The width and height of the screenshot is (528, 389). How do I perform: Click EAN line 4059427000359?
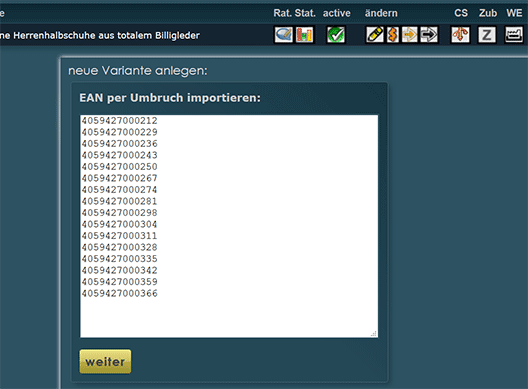click(x=120, y=282)
